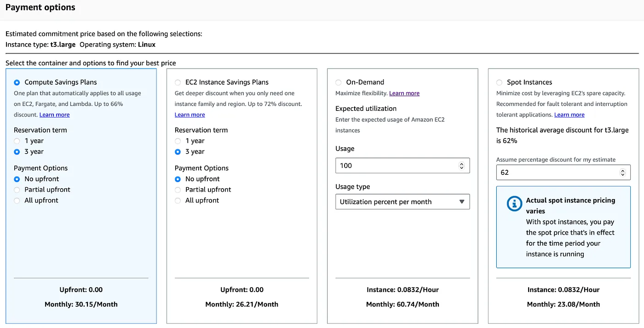Click the Usage field stepper arrows

coord(462,166)
